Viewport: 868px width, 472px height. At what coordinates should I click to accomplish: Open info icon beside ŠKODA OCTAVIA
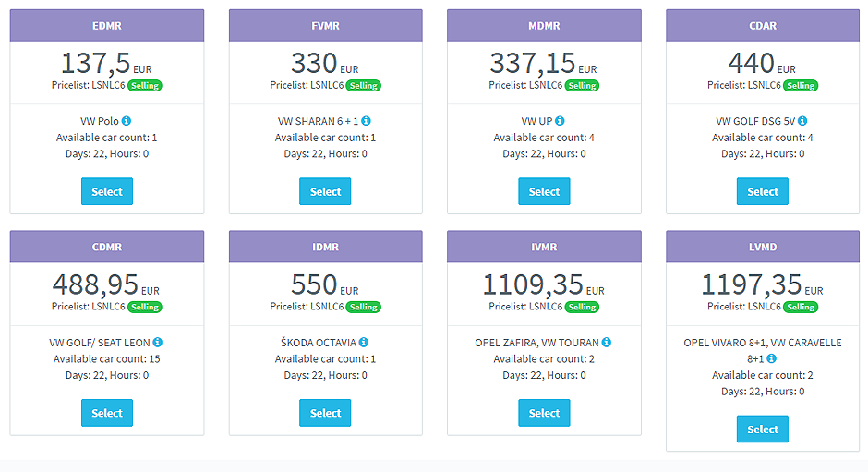click(x=364, y=343)
